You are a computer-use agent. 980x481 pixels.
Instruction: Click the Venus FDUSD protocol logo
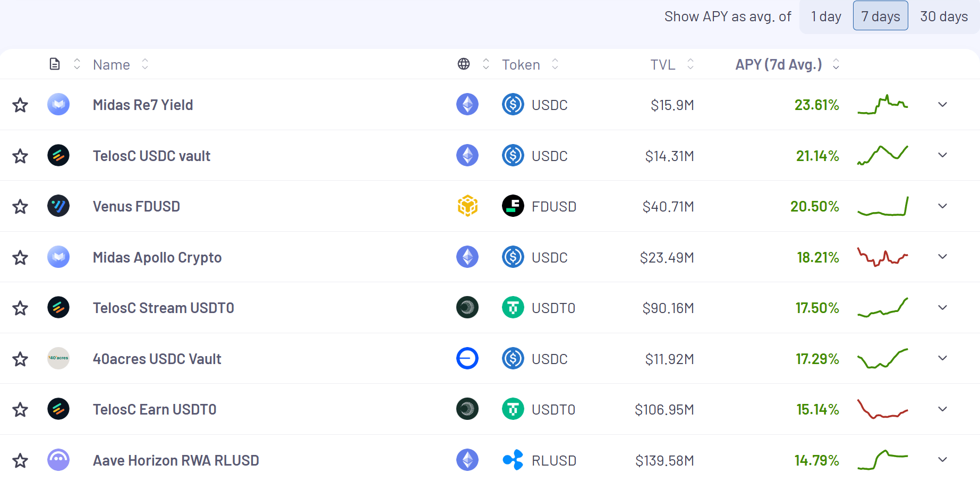click(58, 206)
